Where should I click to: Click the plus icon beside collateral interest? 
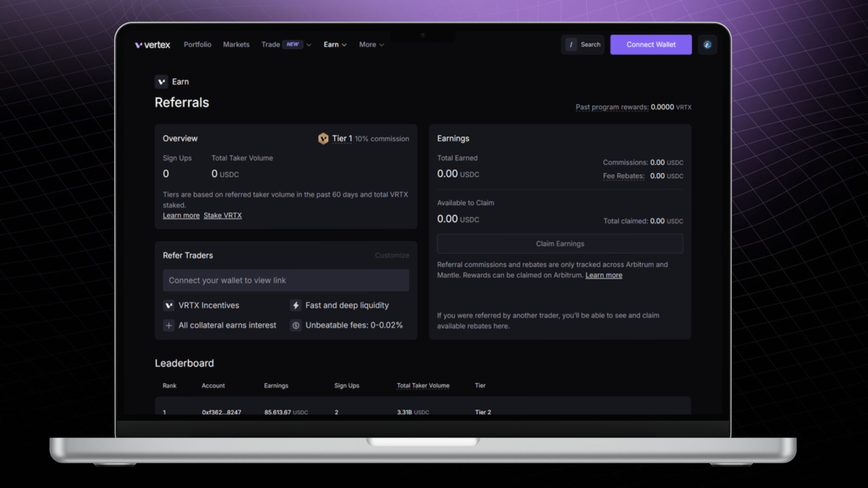169,325
